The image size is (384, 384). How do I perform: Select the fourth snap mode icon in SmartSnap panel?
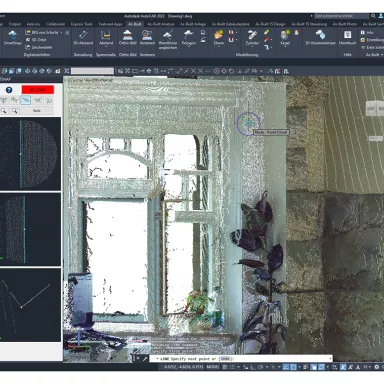coord(37,100)
